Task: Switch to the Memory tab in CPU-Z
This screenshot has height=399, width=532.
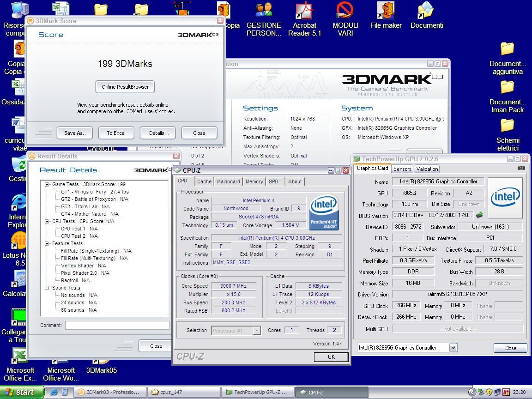Action: tap(254, 181)
